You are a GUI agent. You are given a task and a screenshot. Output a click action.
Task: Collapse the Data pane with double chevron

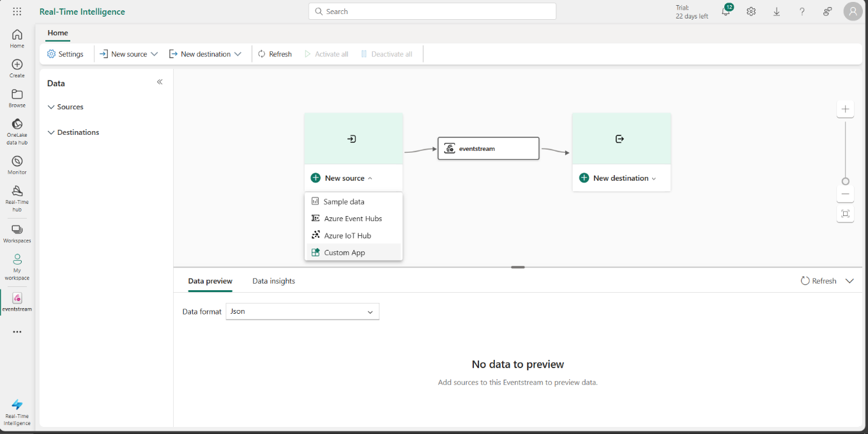tap(160, 82)
